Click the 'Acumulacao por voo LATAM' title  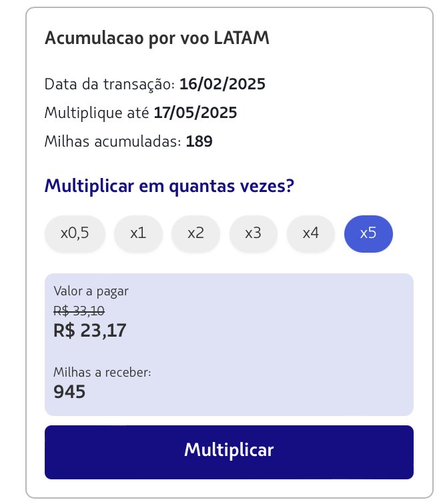pos(157,38)
